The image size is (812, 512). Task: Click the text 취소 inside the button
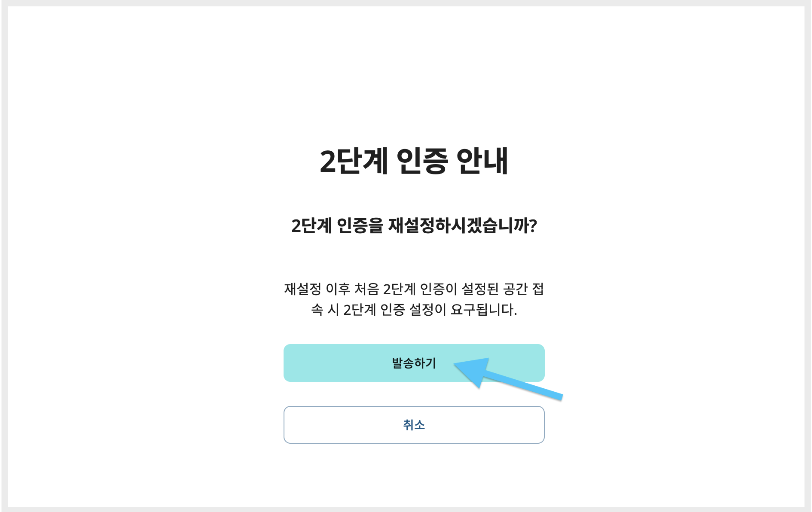pos(414,425)
